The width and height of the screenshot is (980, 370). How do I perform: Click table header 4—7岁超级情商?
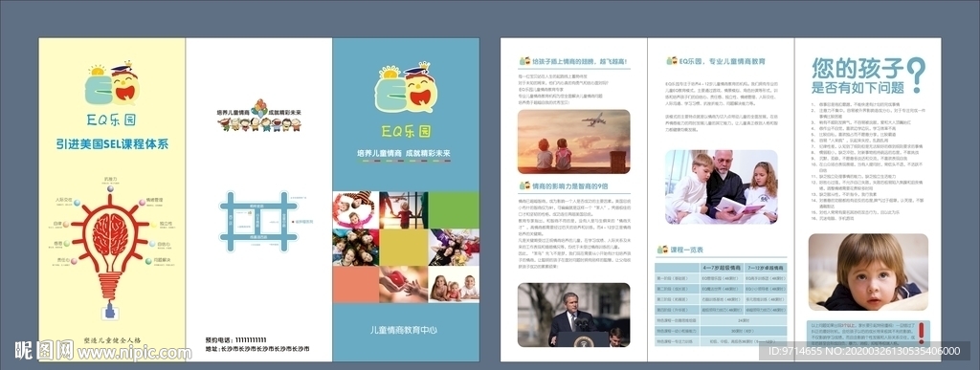click(x=721, y=268)
